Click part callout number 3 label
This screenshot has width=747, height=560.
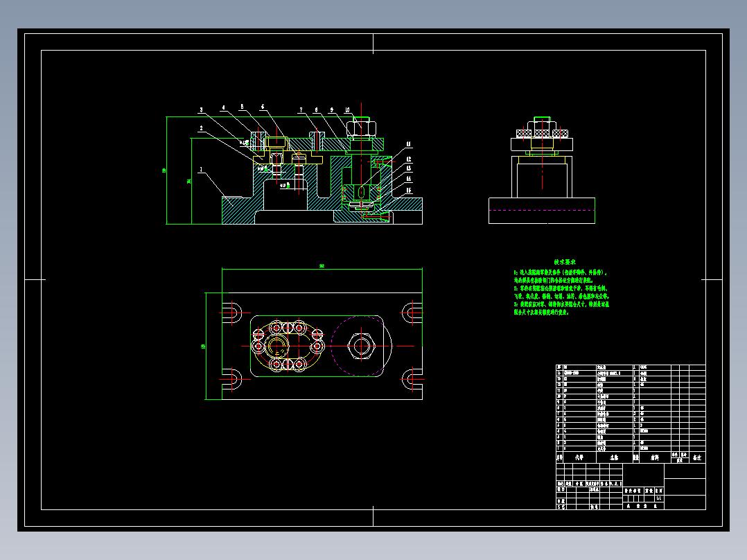201,110
